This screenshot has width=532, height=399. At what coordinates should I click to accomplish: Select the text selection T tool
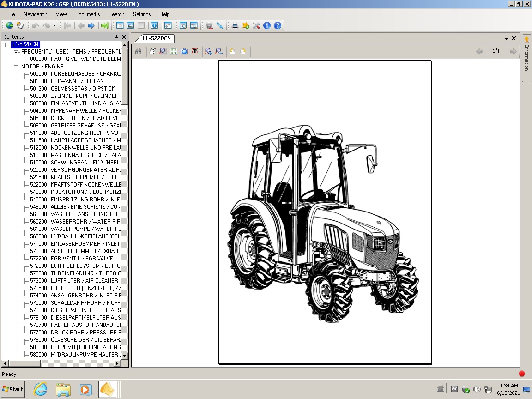(195, 51)
